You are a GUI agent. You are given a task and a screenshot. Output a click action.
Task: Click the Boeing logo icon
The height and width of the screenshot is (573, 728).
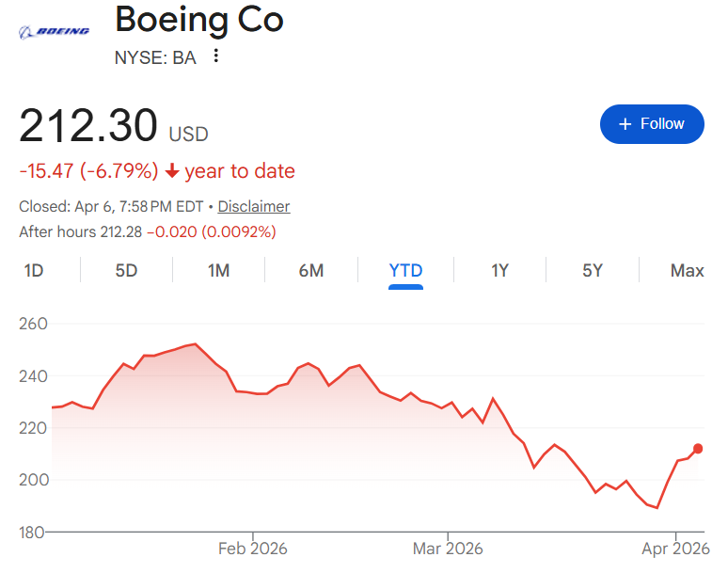pyautogui.click(x=55, y=31)
